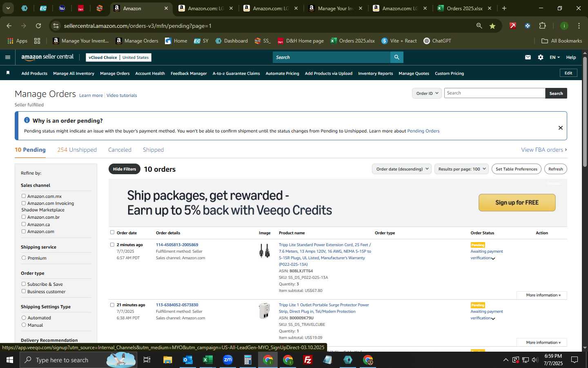Open the Chrome tab search dropdown arrow

(x=8, y=8)
